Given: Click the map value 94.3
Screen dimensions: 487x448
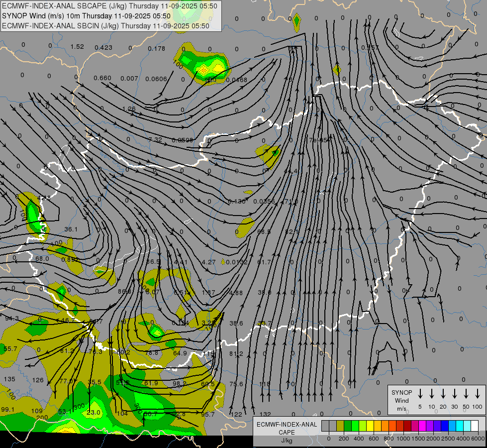Looking at the screenshot, I should pos(12,319).
